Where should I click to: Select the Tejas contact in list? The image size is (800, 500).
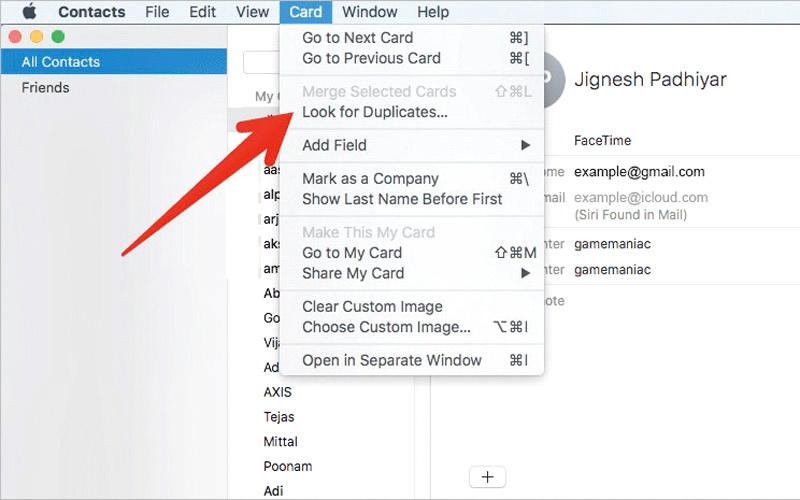(x=279, y=417)
